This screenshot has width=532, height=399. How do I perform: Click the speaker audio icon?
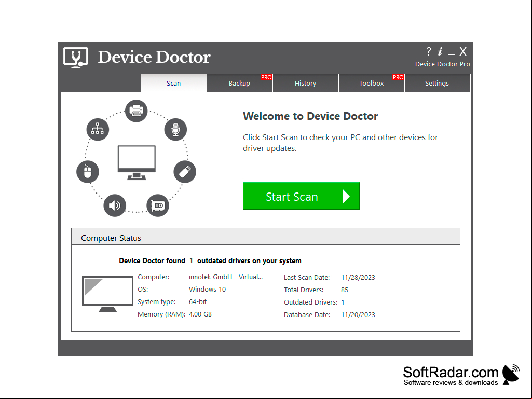pos(115,205)
